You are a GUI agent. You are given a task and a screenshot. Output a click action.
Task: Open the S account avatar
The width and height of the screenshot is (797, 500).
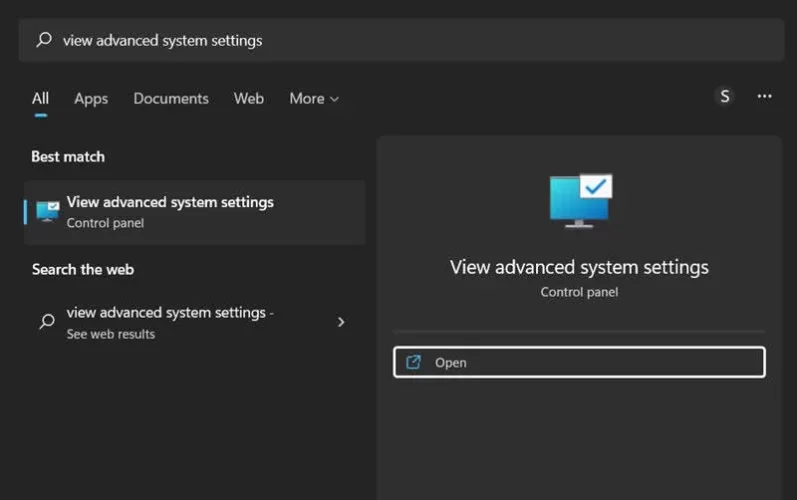pyautogui.click(x=725, y=96)
